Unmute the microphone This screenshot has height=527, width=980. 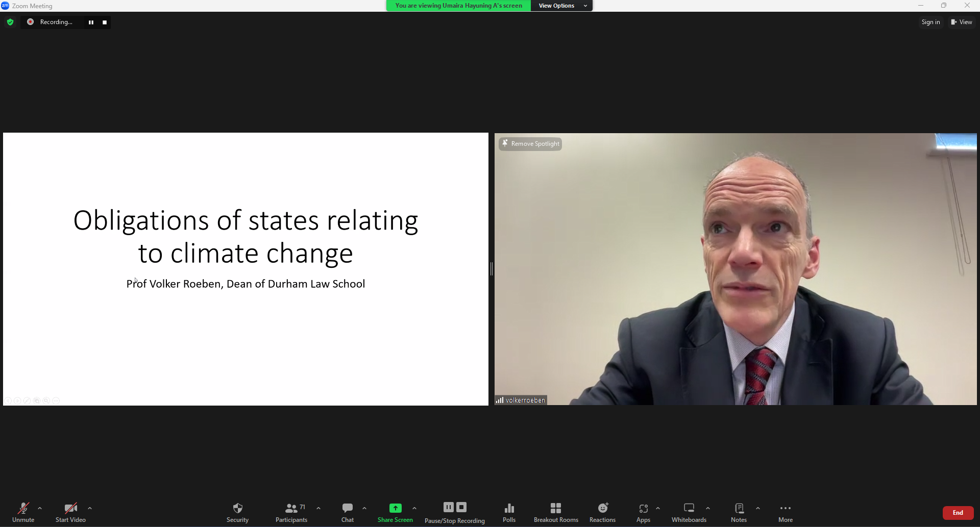coord(23,512)
